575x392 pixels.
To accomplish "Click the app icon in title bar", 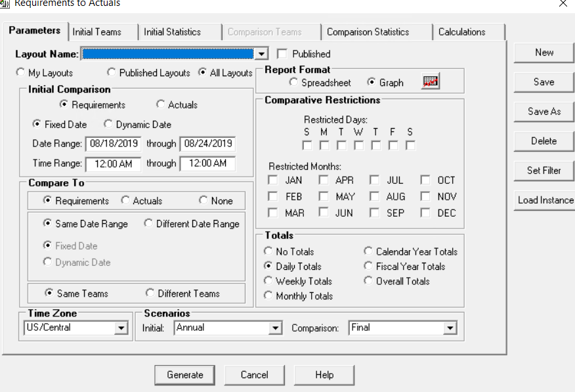I will tap(5, 3).
